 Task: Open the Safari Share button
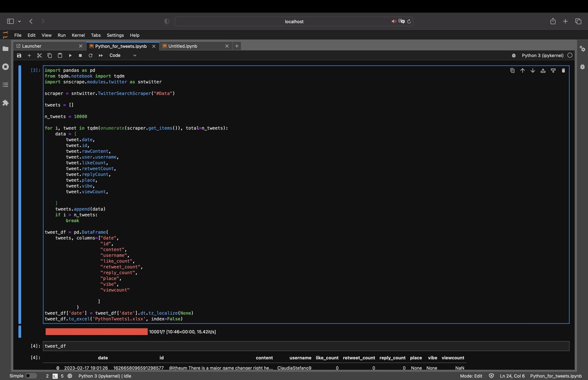(x=553, y=21)
